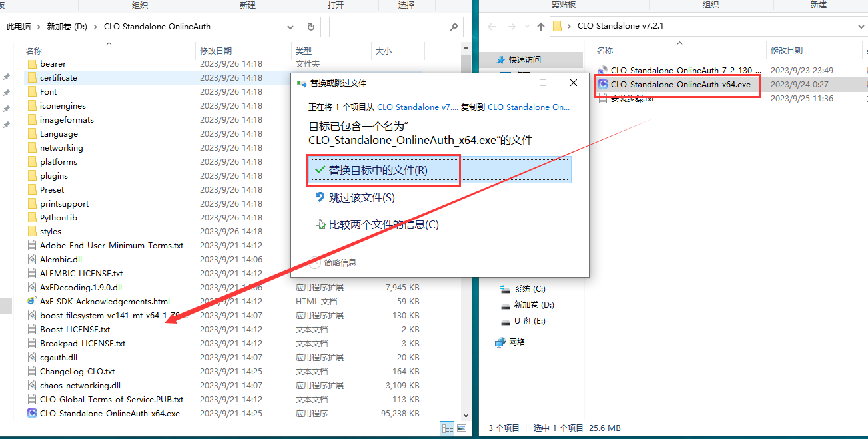Click the U 盘 (E:) drive icon
868x439 pixels.
coord(506,321)
